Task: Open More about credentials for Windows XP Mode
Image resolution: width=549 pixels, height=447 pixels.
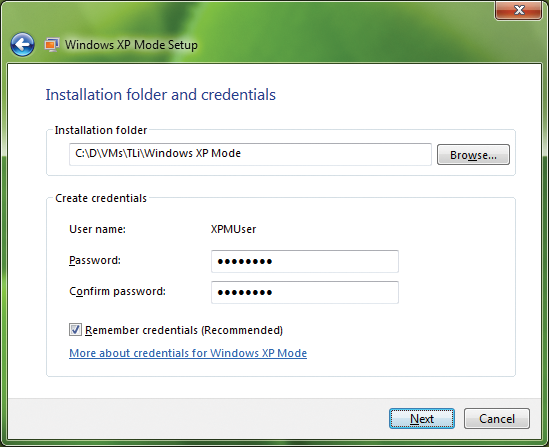Action: [188, 353]
